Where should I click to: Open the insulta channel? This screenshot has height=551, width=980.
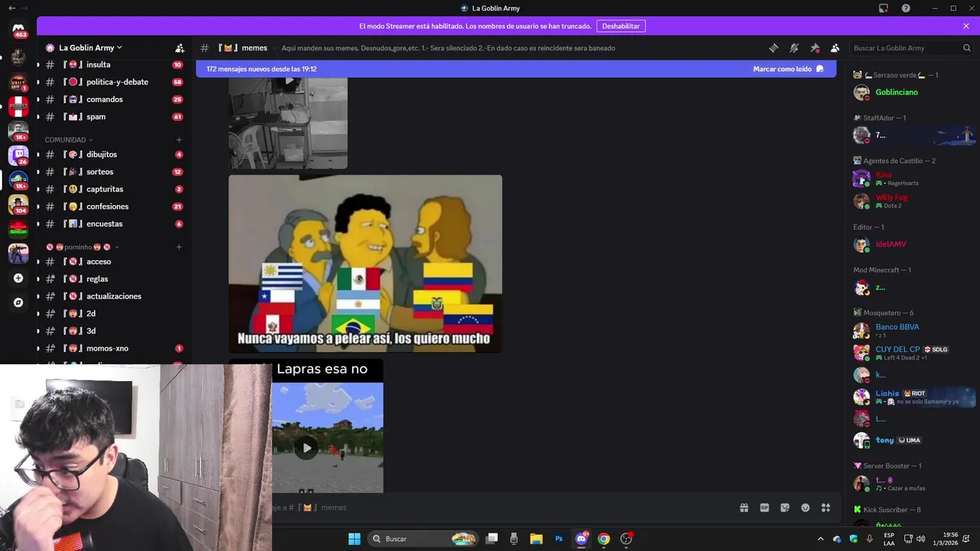click(114, 65)
